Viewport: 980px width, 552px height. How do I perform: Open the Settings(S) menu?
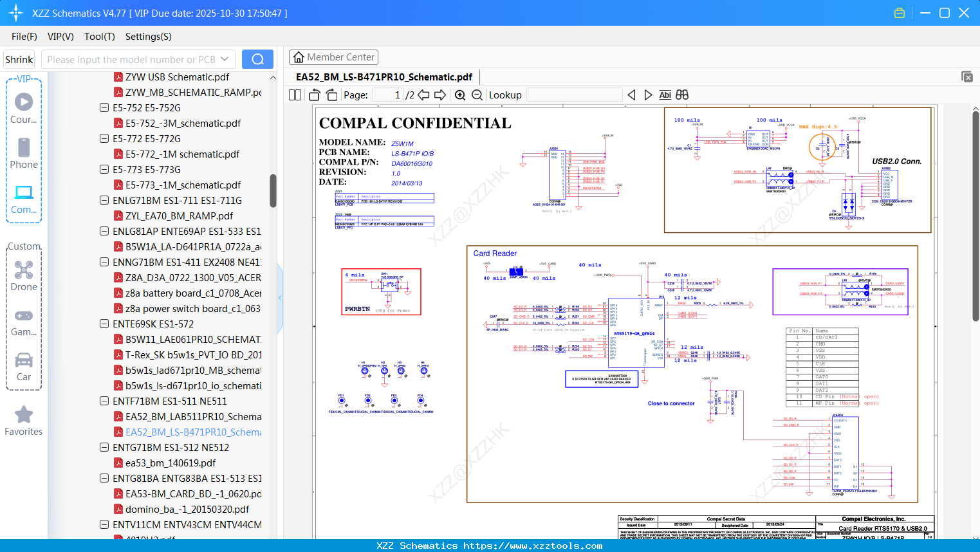[x=149, y=37]
